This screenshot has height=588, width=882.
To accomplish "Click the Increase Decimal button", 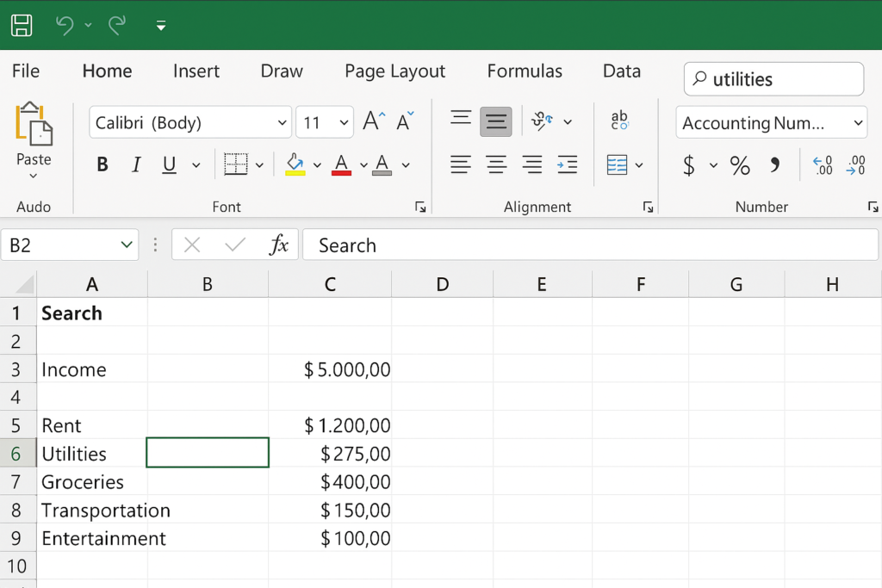I will point(823,164).
